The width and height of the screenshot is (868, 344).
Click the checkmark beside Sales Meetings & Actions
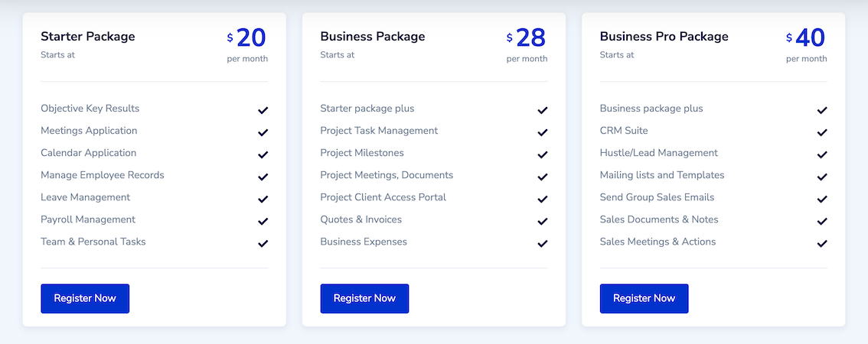tap(822, 243)
